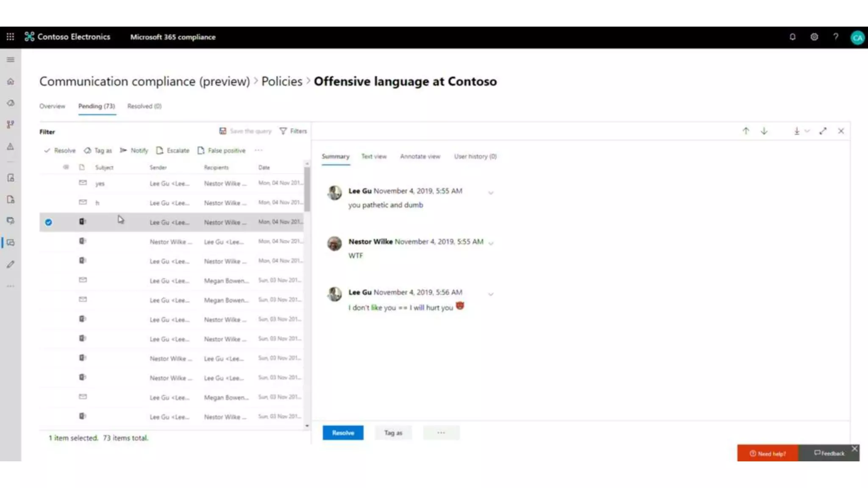Click the home icon in left sidebar
Viewport: 868px width, 488px height.
point(11,81)
